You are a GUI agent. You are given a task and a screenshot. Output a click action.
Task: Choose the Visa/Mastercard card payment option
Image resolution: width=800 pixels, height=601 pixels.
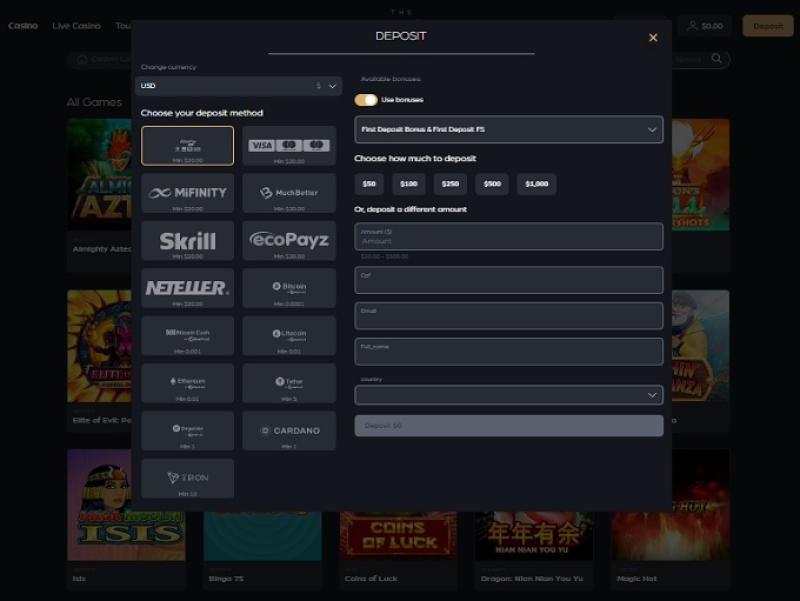[x=289, y=146]
